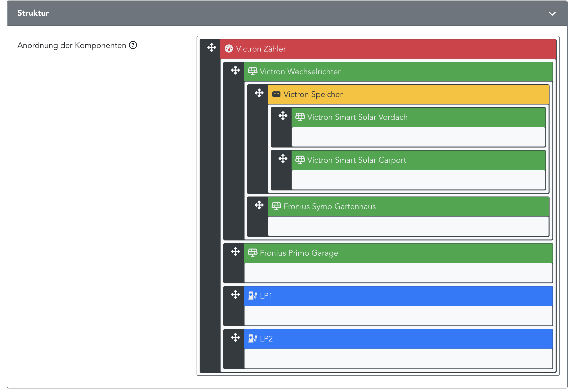
Task: Click the drag handle beside Fronius Symo Gartenhaus
Action: [x=259, y=205]
